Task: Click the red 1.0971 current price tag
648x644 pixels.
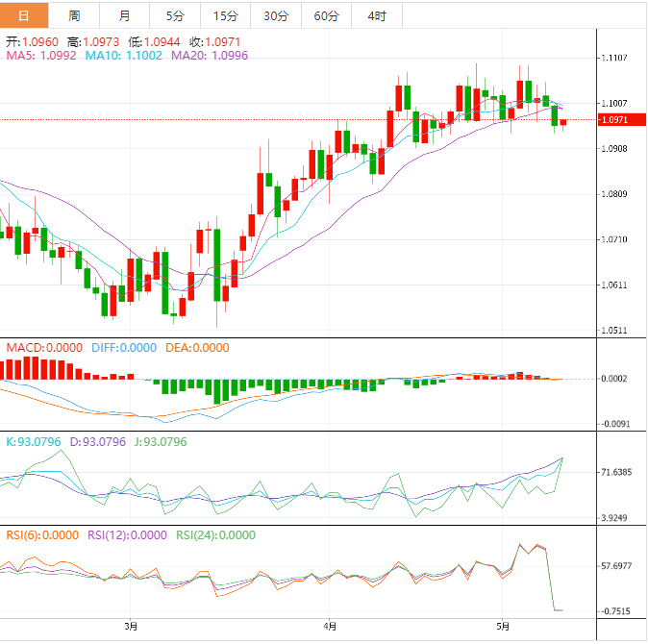Action: coord(613,120)
